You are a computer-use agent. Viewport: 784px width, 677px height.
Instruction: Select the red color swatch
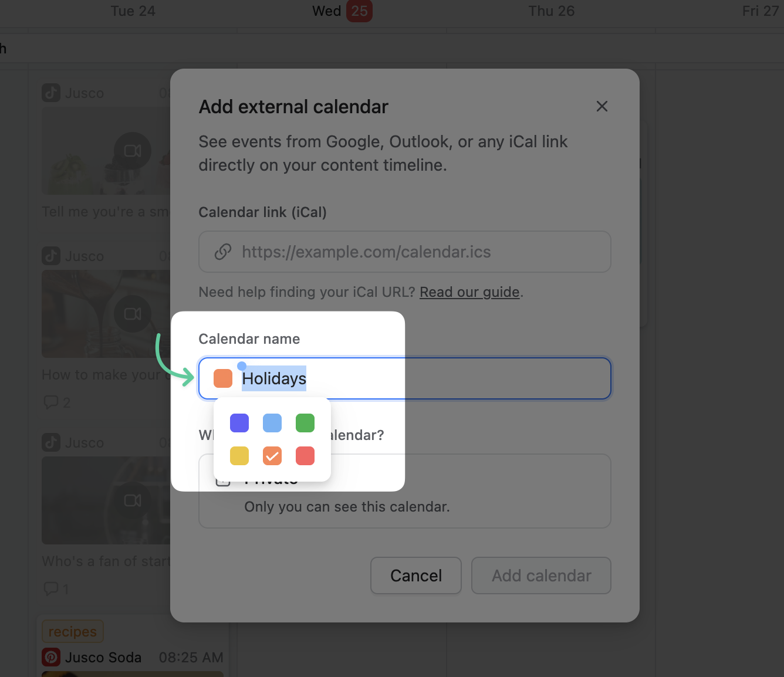(305, 456)
